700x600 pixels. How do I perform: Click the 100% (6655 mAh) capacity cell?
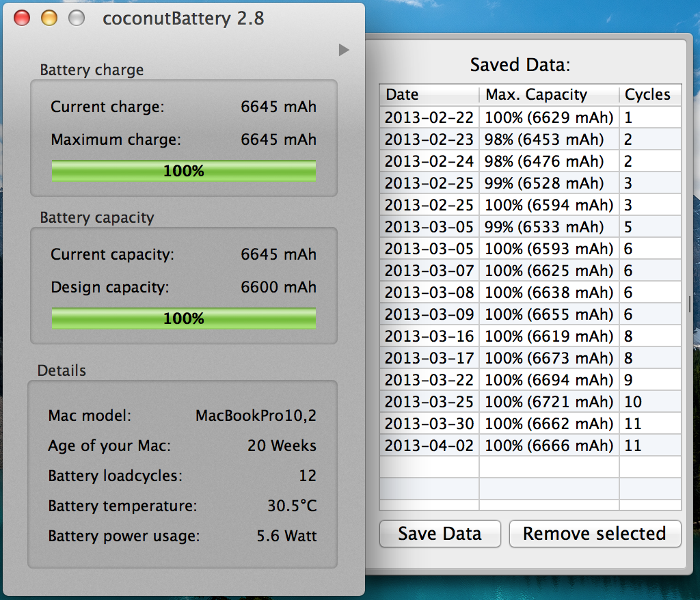549,314
